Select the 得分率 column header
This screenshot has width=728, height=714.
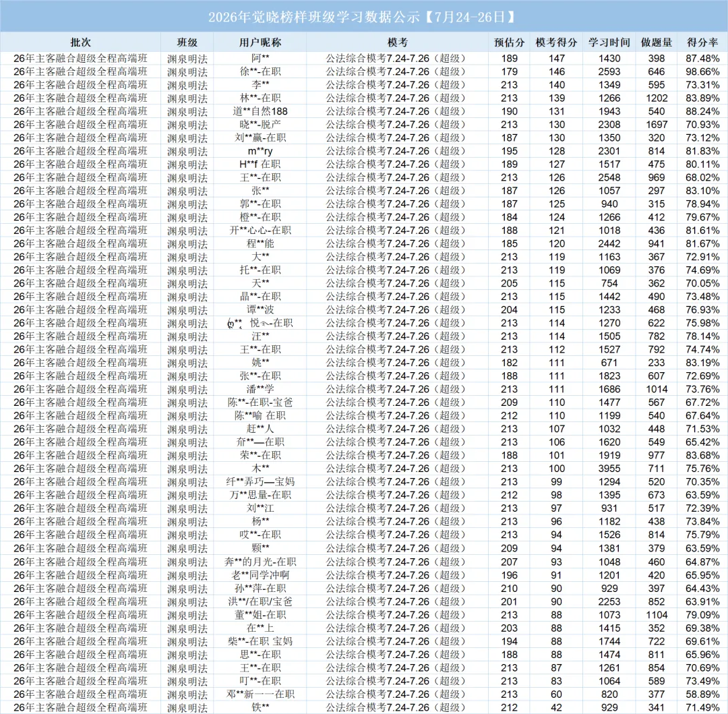(x=702, y=42)
